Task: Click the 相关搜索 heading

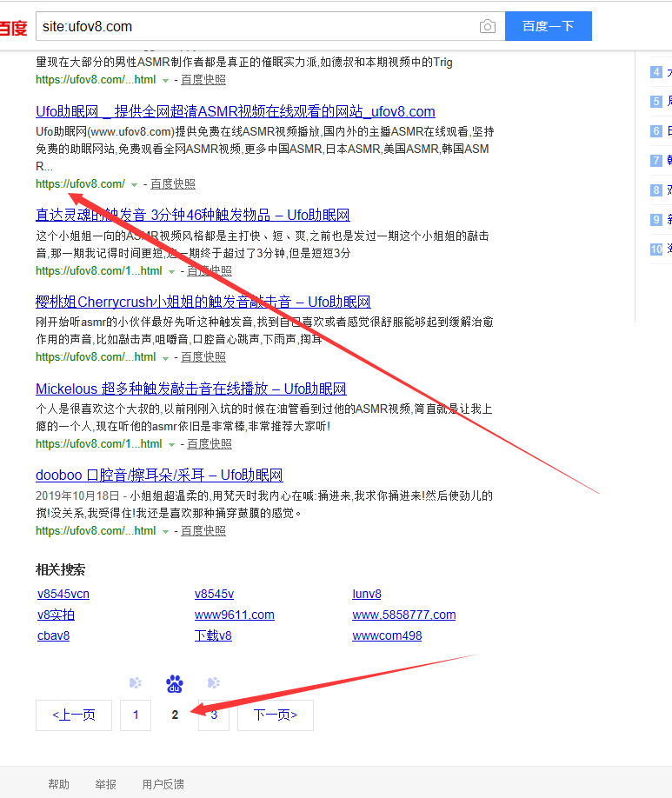Action: (x=61, y=569)
